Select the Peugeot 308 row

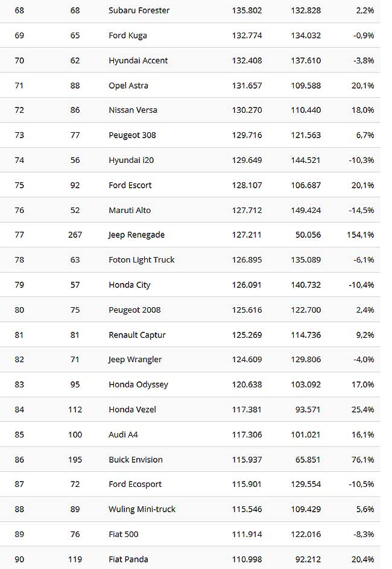190,135
